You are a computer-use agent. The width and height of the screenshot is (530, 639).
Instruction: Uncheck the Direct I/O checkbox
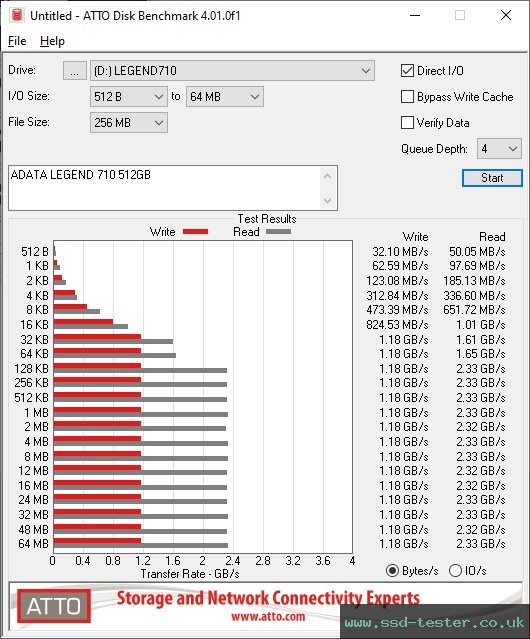407,71
